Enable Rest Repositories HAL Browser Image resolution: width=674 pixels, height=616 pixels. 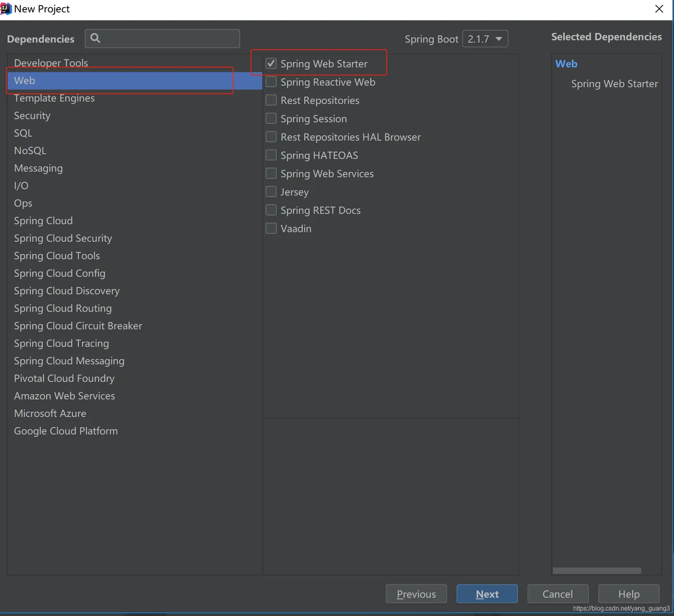click(x=271, y=137)
